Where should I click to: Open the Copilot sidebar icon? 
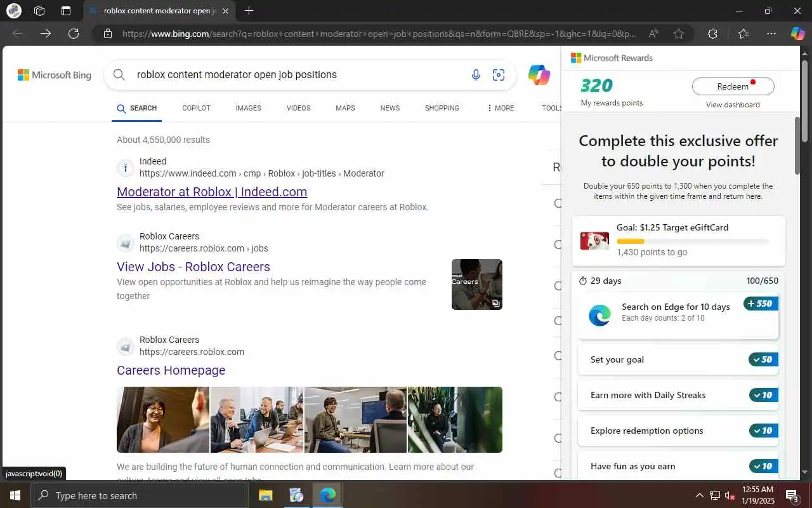point(797,34)
